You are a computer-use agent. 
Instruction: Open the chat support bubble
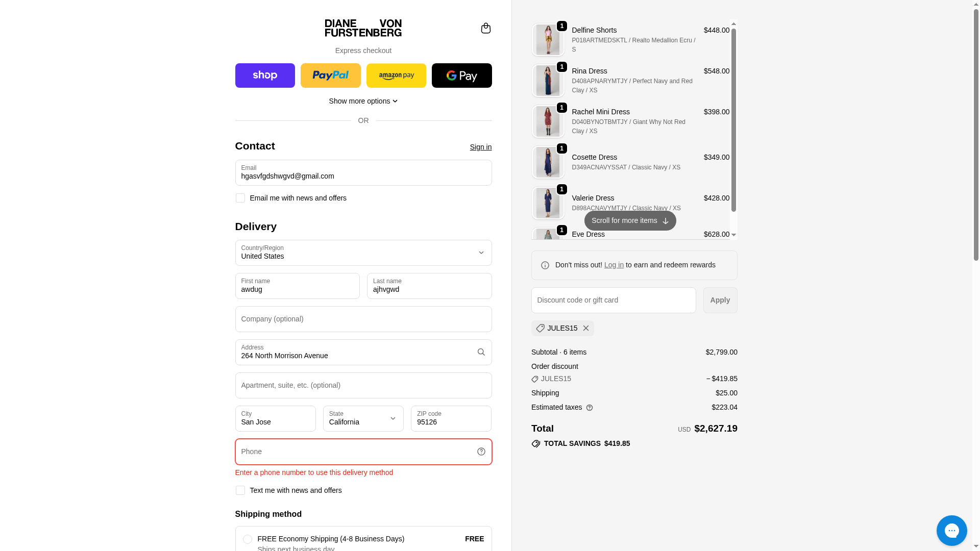951,530
